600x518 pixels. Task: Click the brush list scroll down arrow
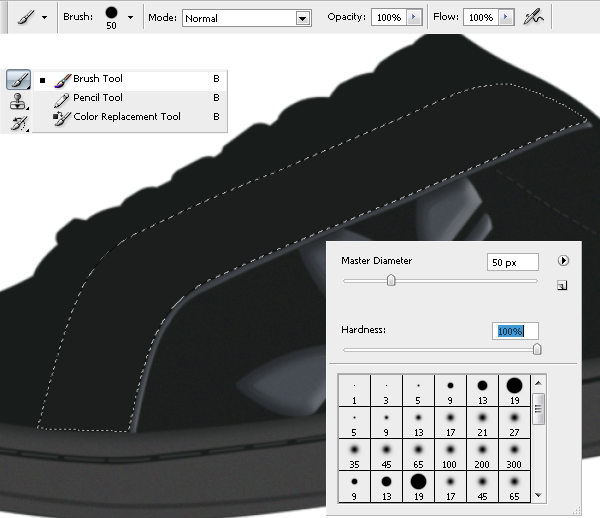538,495
